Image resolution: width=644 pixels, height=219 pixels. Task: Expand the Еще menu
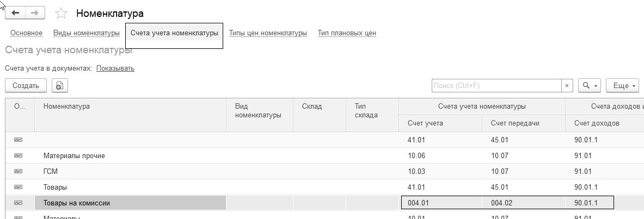[x=622, y=86]
